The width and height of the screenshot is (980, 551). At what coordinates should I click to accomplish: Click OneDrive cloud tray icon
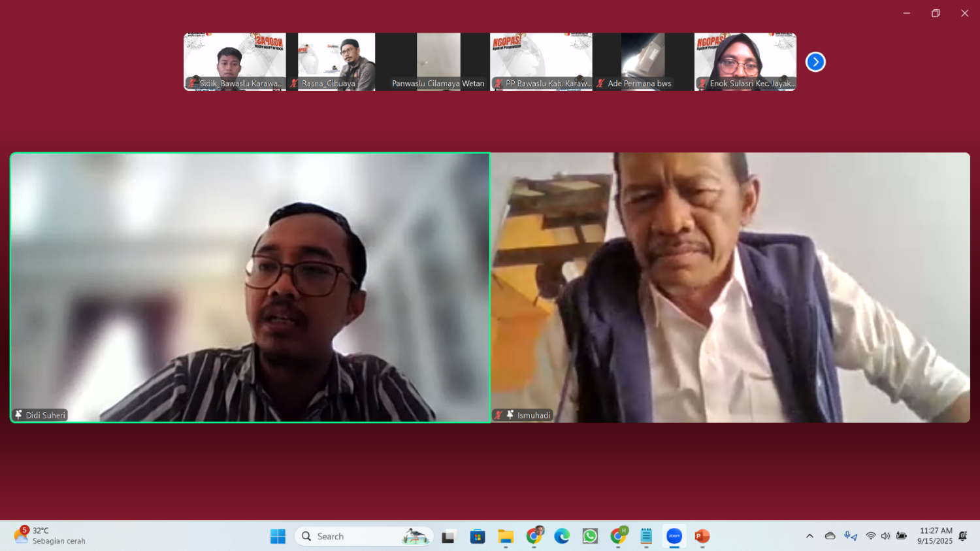[x=830, y=536]
